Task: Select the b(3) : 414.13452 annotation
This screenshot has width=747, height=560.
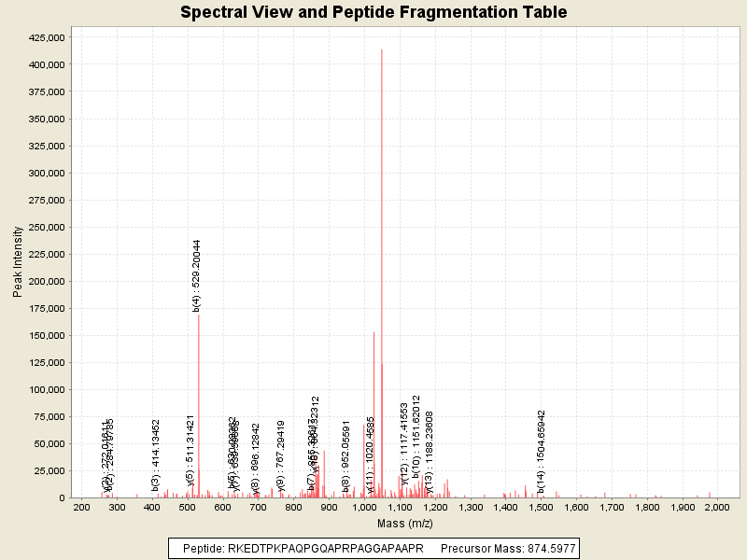Action: pyautogui.click(x=156, y=455)
